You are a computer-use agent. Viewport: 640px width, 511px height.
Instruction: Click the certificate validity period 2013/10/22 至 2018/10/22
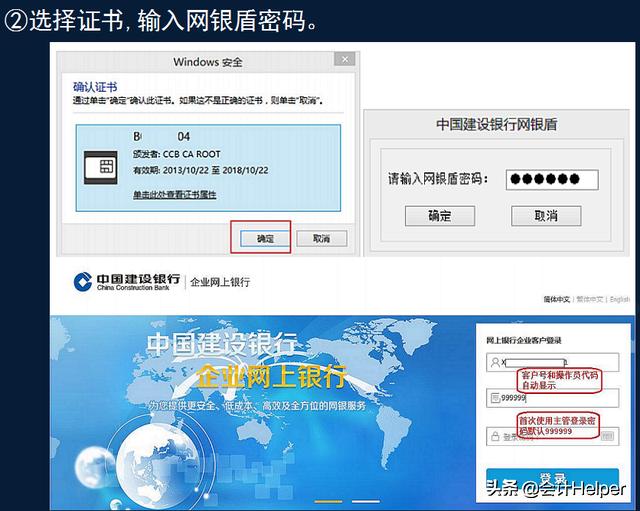pyautogui.click(x=200, y=170)
